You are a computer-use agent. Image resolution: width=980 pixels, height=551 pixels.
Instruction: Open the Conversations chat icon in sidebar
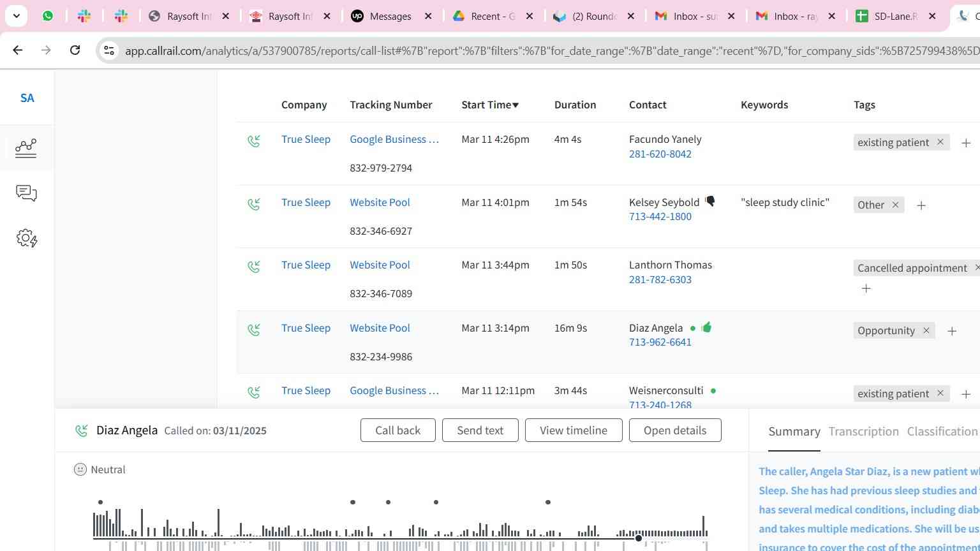click(26, 193)
